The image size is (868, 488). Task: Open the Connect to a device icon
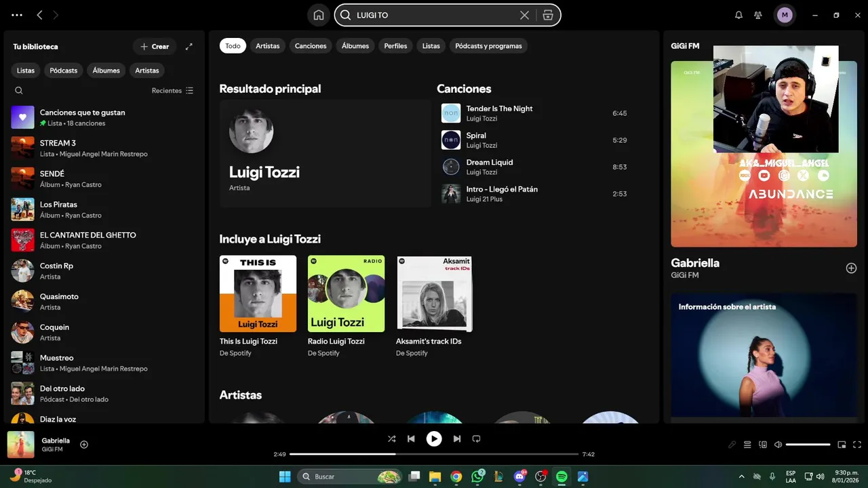[763, 445]
